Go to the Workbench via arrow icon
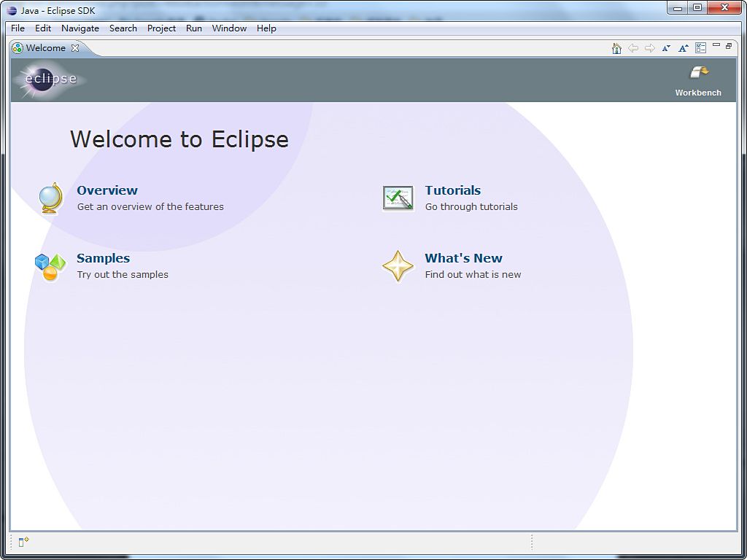Viewport: 747px width, 560px height. pos(699,74)
